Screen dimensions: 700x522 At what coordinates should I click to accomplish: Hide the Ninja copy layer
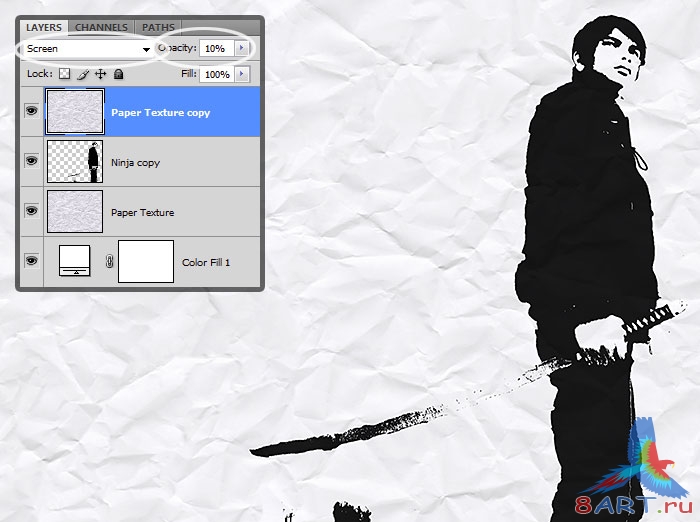[x=31, y=160]
